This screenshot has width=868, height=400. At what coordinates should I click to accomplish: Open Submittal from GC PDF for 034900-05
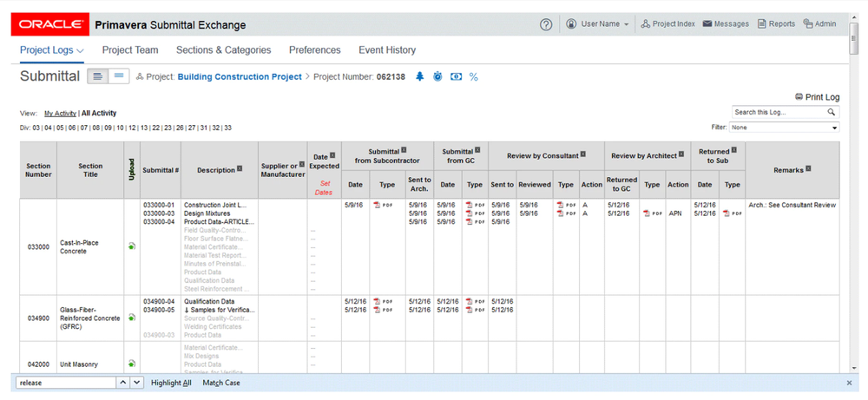click(x=475, y=310)
